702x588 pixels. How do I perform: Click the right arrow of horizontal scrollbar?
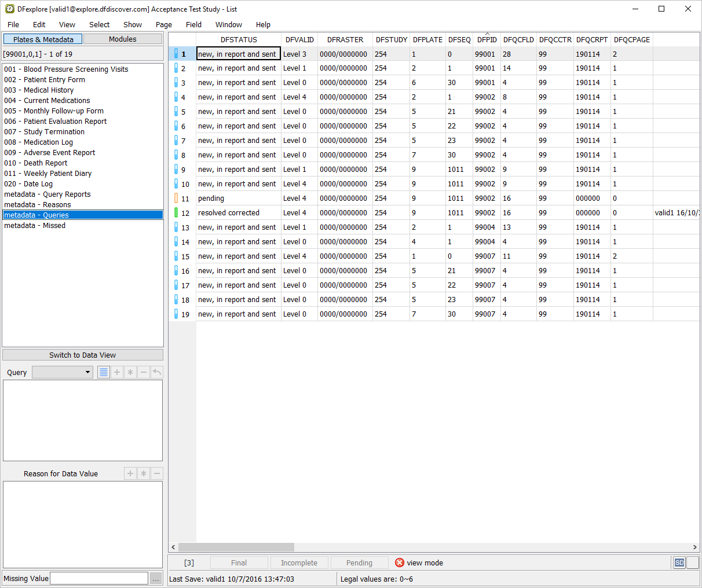pos(694,547)
